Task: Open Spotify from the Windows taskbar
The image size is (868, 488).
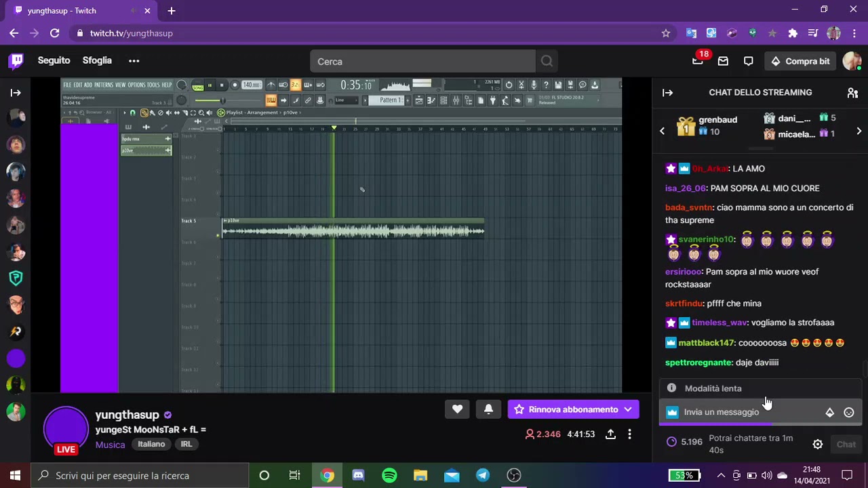Action: [389, 476]
